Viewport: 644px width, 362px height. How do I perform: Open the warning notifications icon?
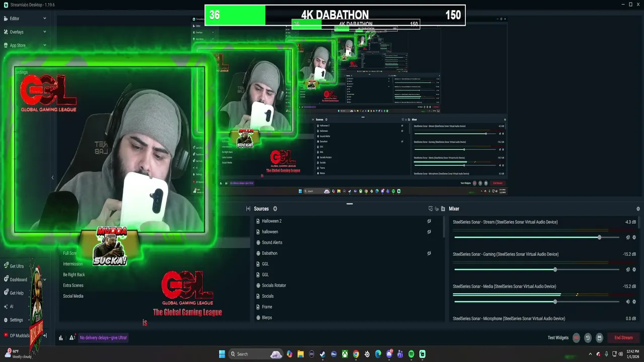pos(72,338)
